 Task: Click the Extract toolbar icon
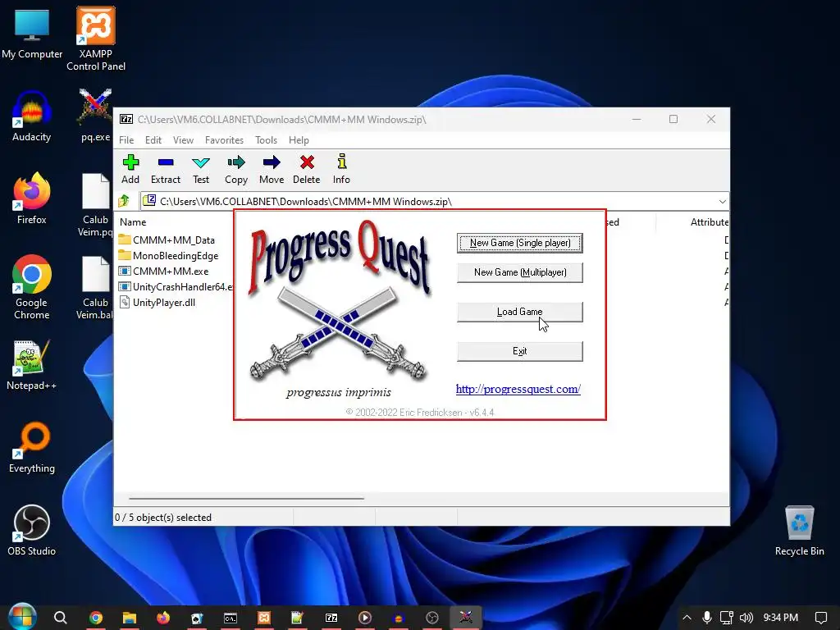tap(166, 162)
